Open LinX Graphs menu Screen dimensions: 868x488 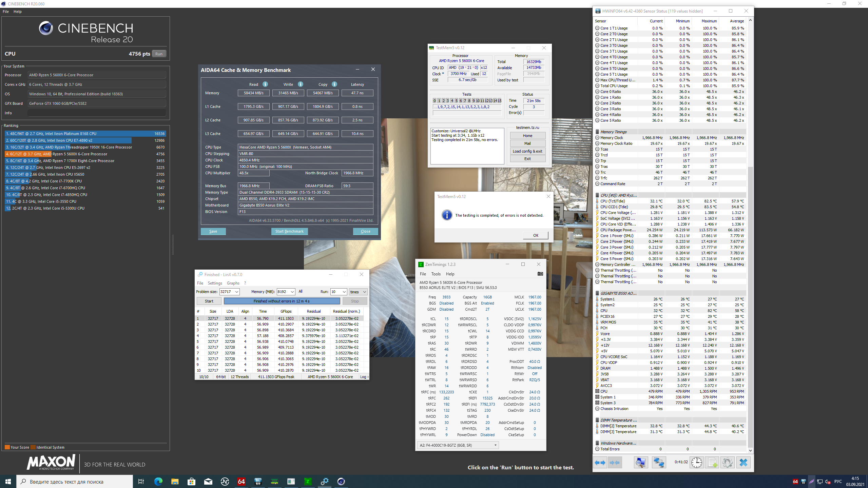click(x=233, y=283)
